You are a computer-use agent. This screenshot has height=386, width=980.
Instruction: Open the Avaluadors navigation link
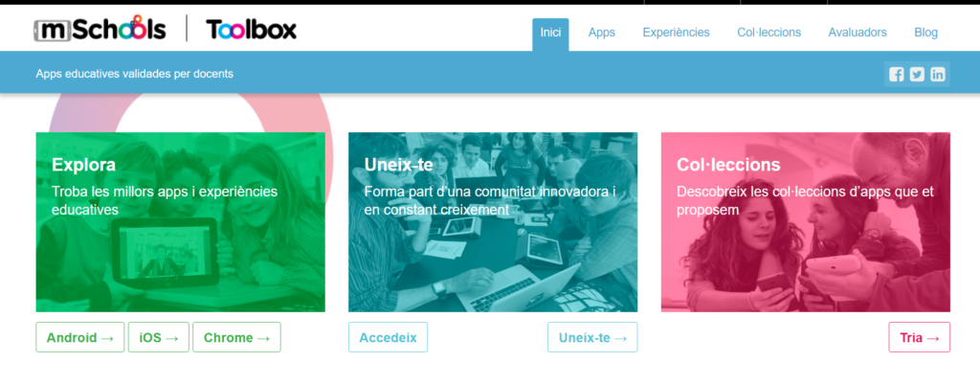tap(857, 33)
